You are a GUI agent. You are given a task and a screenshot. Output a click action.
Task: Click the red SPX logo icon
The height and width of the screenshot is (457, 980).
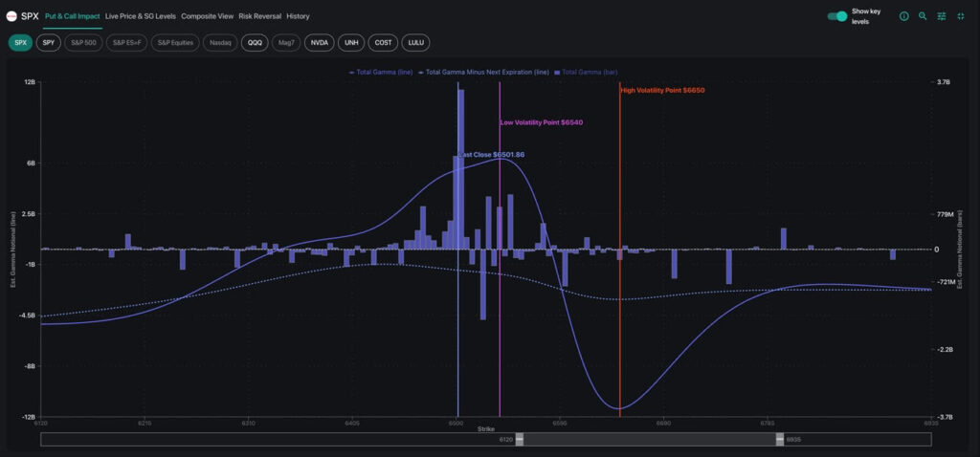point(11,16)
